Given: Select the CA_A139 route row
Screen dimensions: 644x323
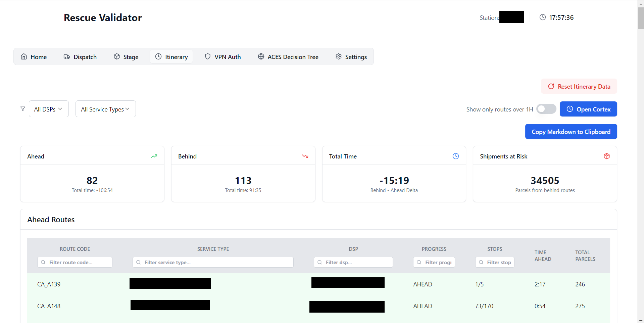Looking at the screenshot, I should pos(49,284).
